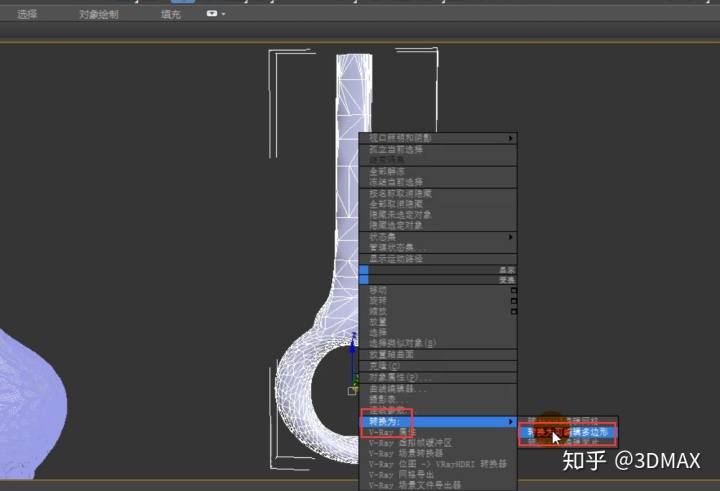This screenshot has width=720, height=491.
Task: Open V-Ray 场景转换器 entry
Action: (x=438, y=453)
